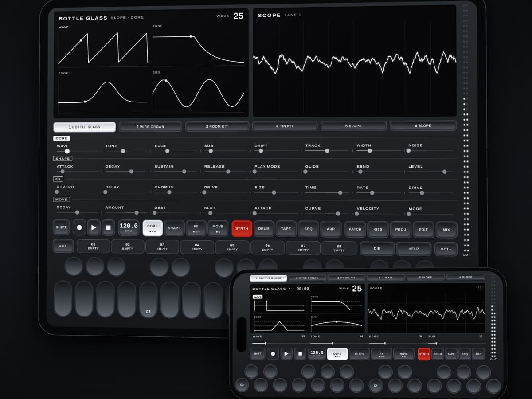Open the HELP button
This screenshot has height=399, width=532.
point(414,249)
